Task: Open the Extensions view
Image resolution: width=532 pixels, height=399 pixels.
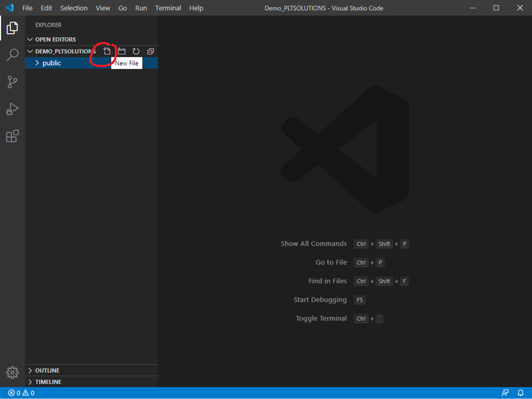Action: point(12,136)
